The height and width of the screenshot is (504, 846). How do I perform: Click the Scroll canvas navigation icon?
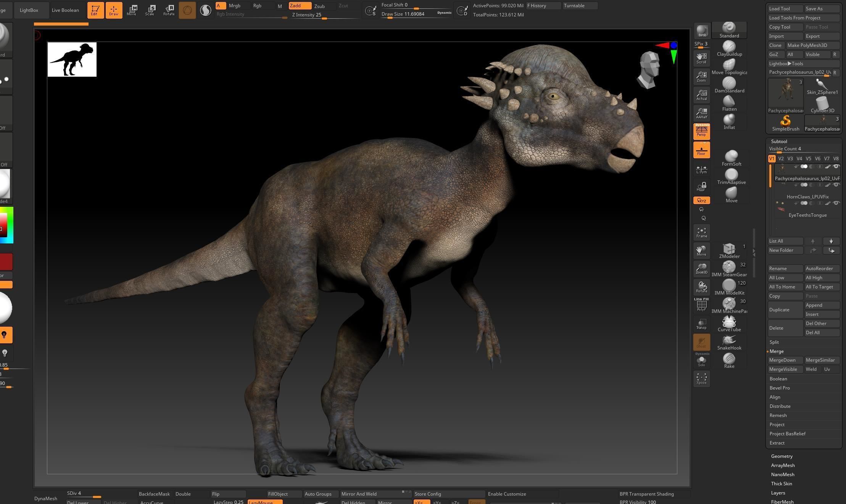(x=701, y=58)
